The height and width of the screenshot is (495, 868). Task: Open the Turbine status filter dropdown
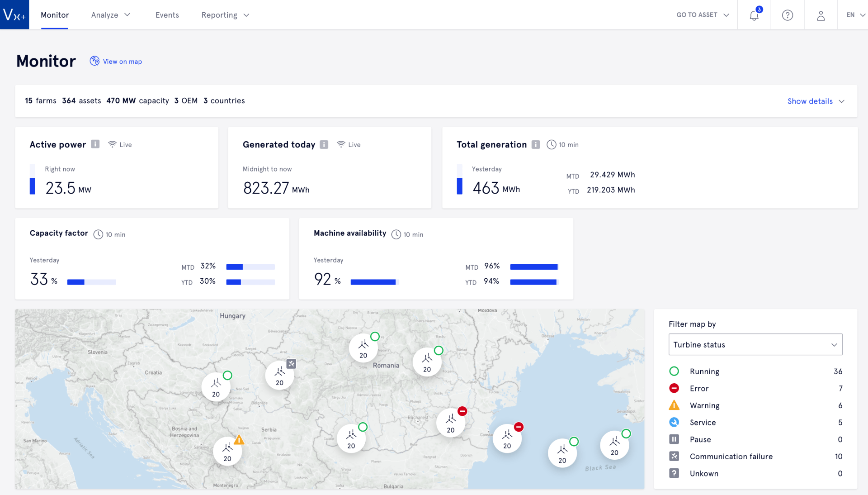coord(755,344)
